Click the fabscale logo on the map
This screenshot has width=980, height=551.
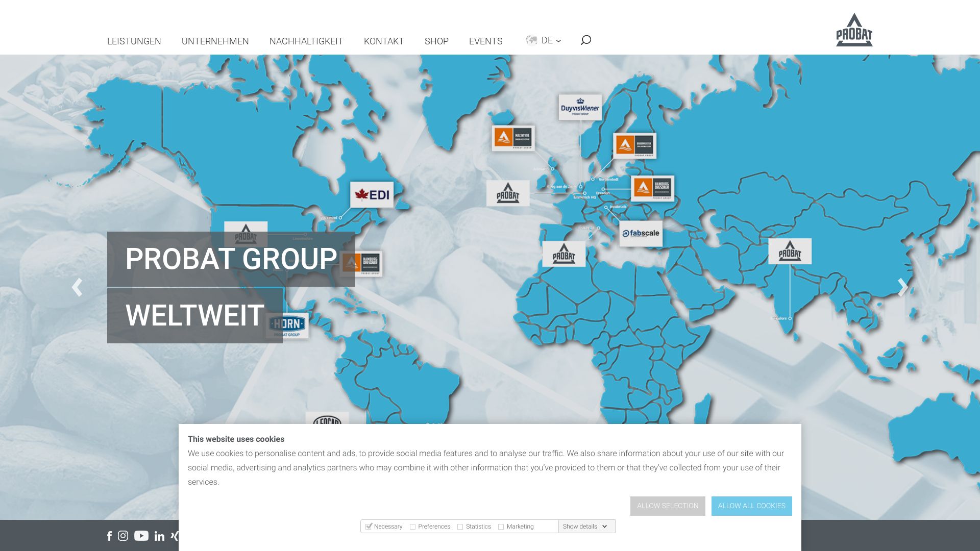tap(641, 234)
